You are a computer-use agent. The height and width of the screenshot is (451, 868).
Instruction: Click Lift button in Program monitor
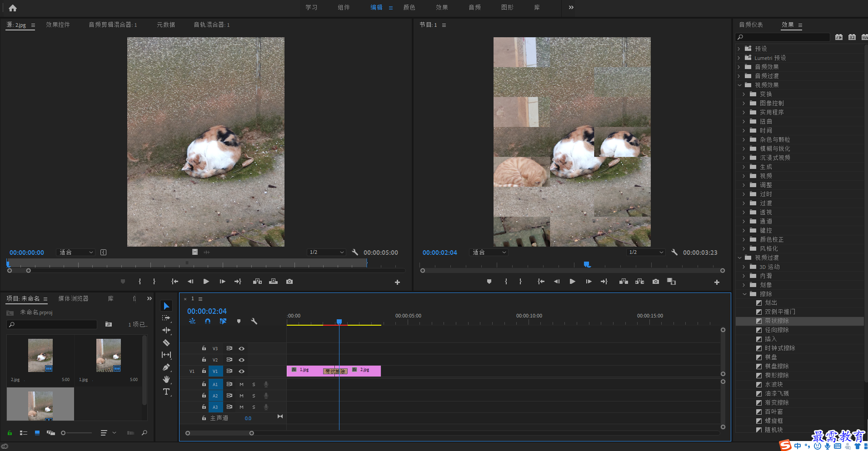(624, 282)
